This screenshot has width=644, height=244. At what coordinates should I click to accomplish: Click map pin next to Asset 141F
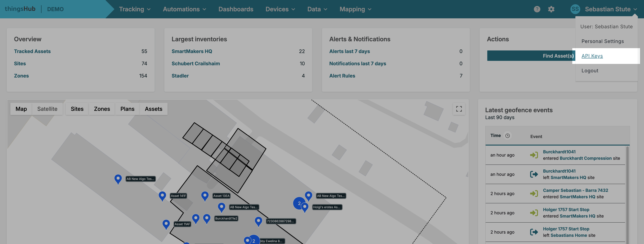[162, 196]
